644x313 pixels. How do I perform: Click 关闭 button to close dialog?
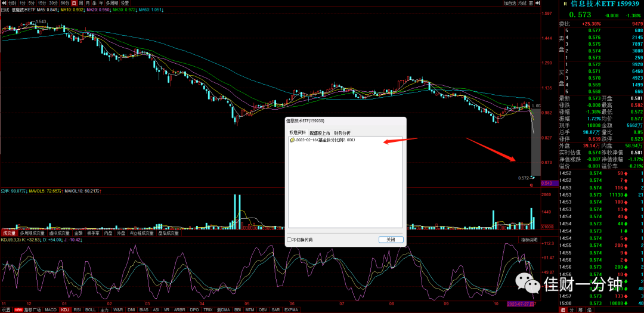click(391, 240)
